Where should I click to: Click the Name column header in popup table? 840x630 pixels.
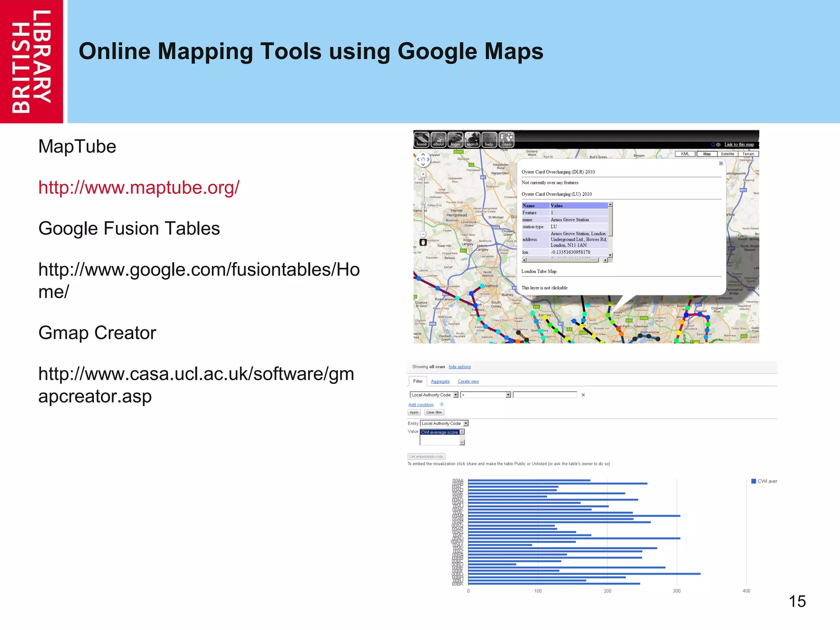point(535,205)
